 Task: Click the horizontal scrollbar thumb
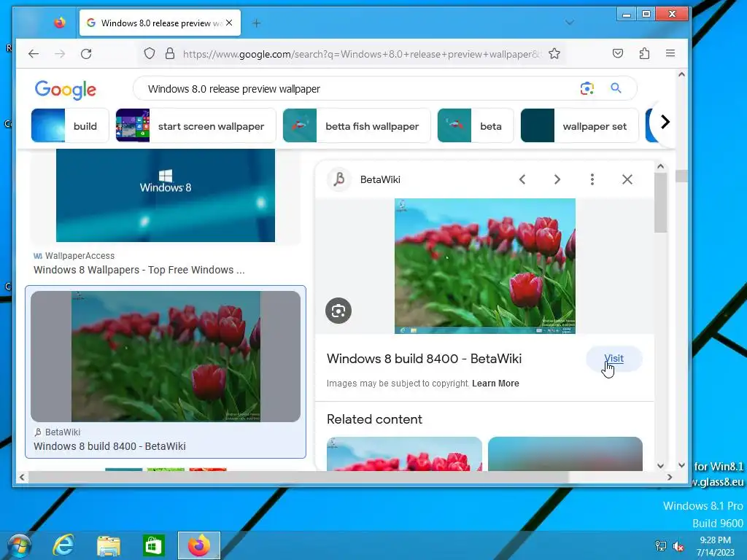[x=298, y=477]
